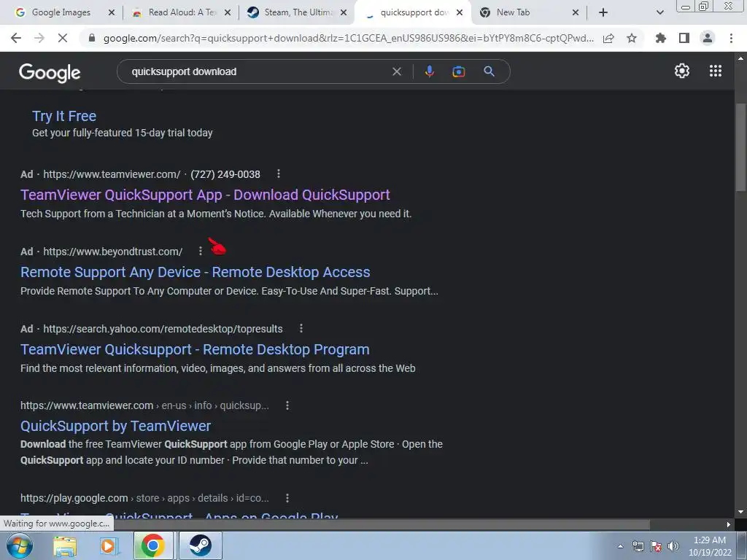This screenshot has height=560, width=747.
Task: Click the Chrome taskbar icon
Action: [153, 545]
